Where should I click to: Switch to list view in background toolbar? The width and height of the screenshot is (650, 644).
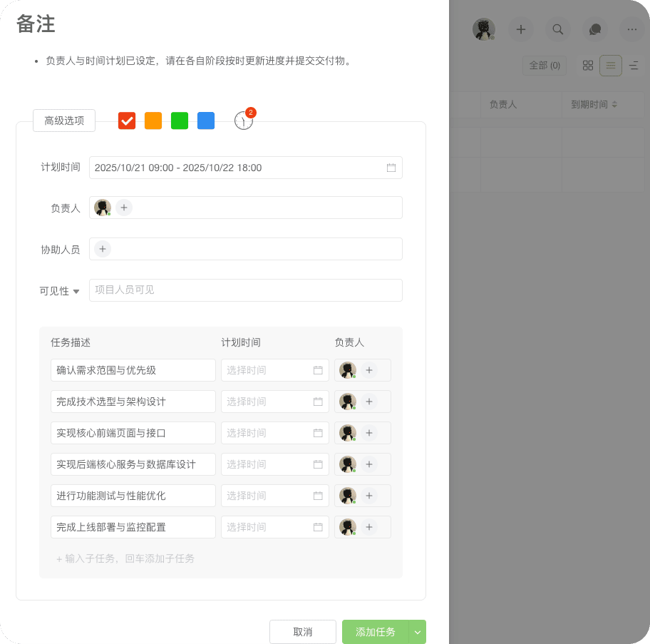point(611,66)
